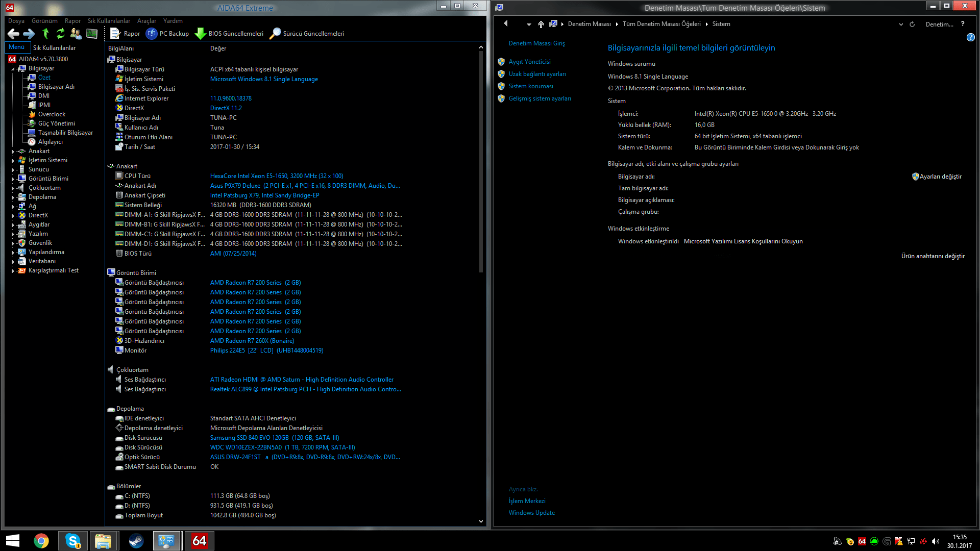The image size is (980, 551).
Task: Click the PC Backup toolbar icon
Action: click(152, 34)
